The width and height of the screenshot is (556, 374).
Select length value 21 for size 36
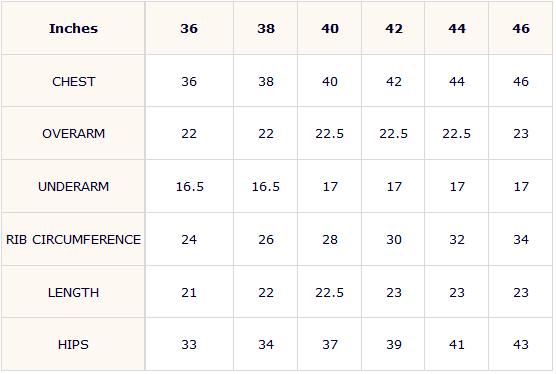(x=189, y=292)
